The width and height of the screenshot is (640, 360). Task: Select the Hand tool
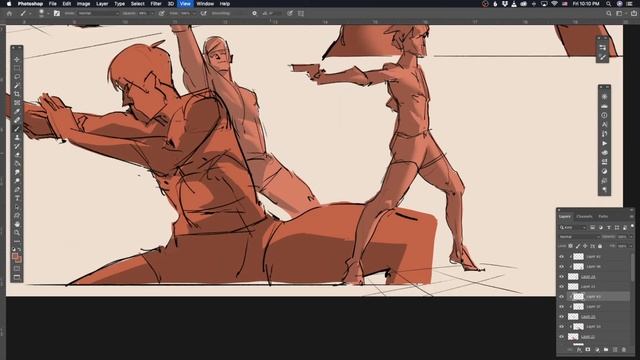[17, 224]
